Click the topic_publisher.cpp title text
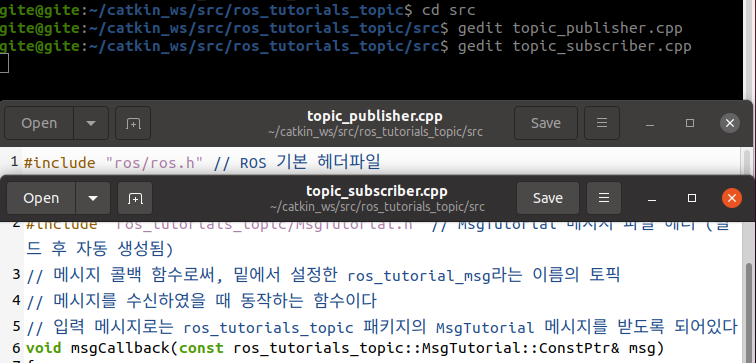 pyautogui.click(x=375, y=116)
